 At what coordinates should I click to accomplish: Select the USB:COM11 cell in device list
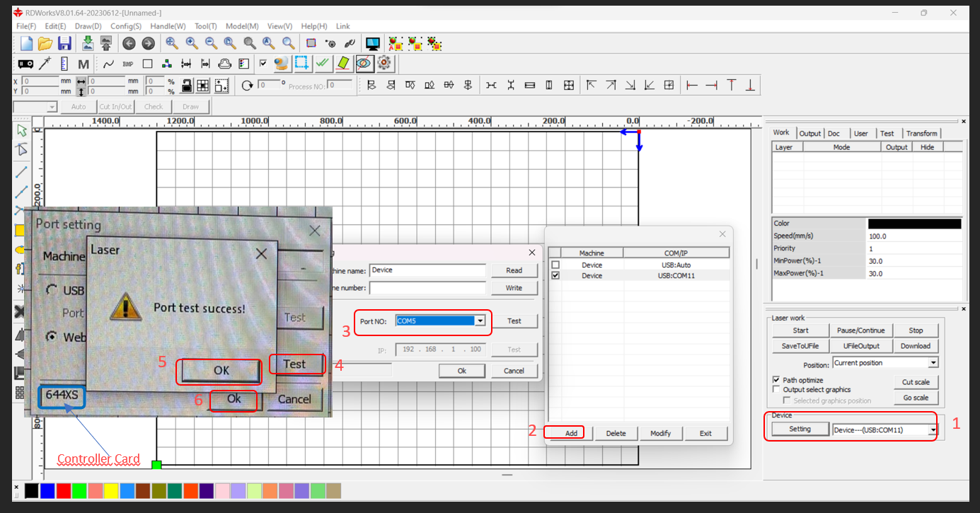coord(676,276)
